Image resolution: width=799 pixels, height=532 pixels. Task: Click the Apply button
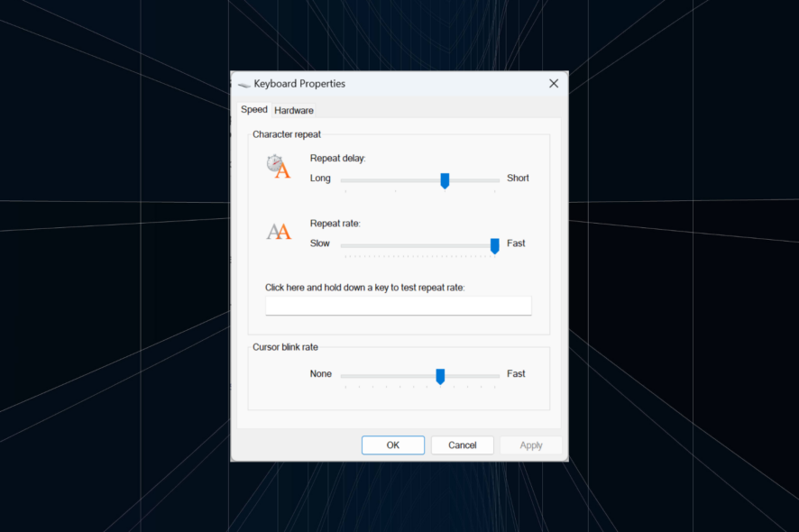(x=531, y=445)
